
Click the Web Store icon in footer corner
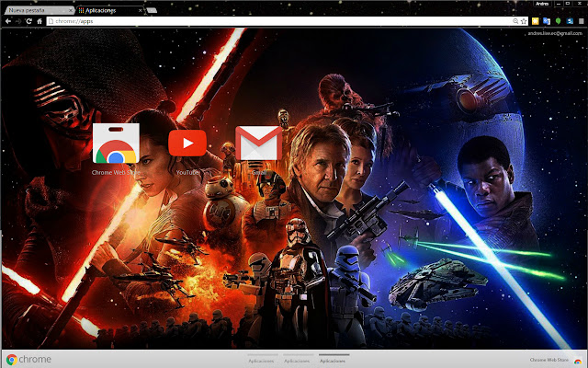pos(578,360)
